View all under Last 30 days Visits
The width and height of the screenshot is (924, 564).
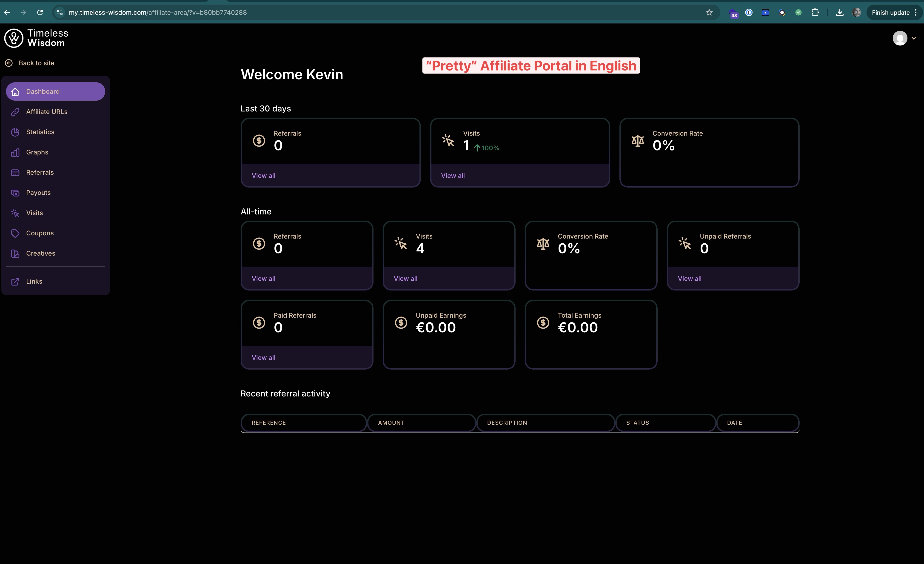tap(453, 176)
